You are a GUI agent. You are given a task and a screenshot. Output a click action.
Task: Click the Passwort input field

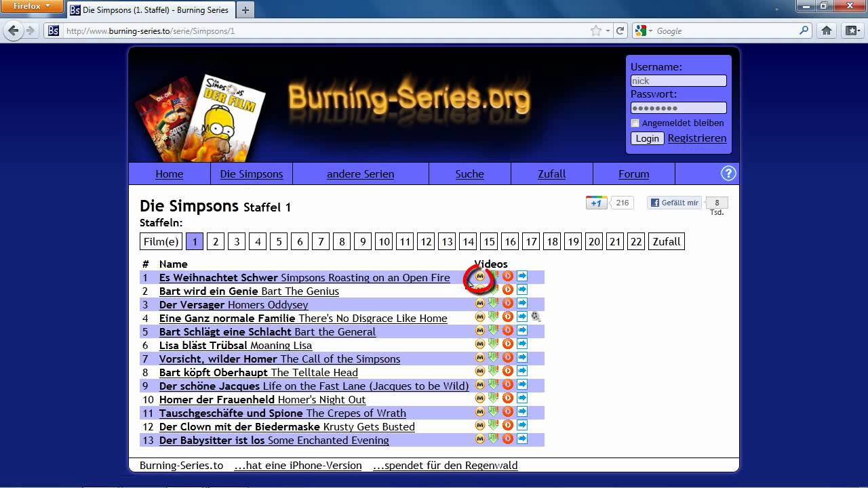(678, 108)
